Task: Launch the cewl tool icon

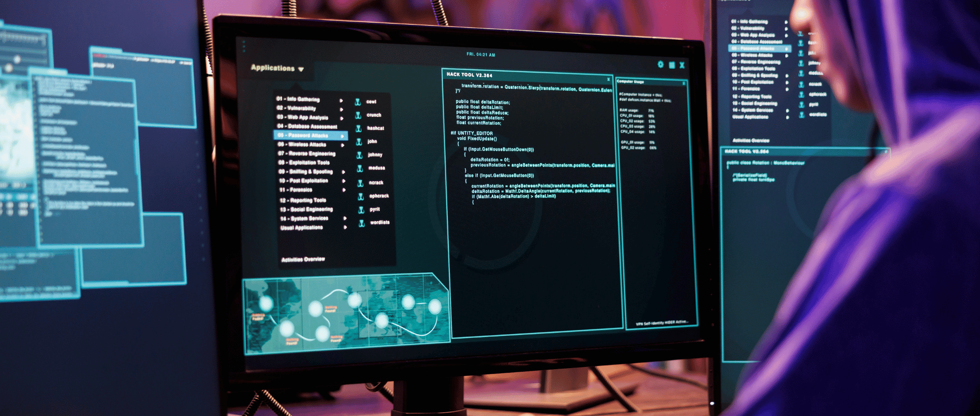Action: pos(358,102)
